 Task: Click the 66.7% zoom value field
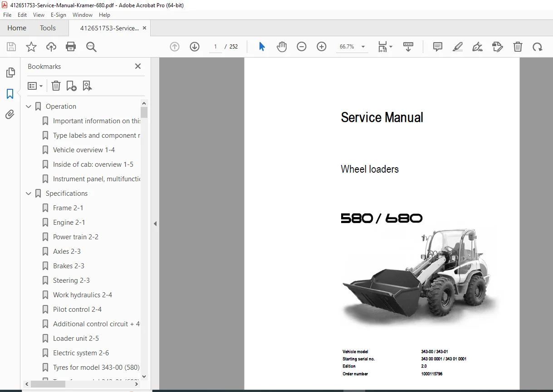click(x=347, y=47)
